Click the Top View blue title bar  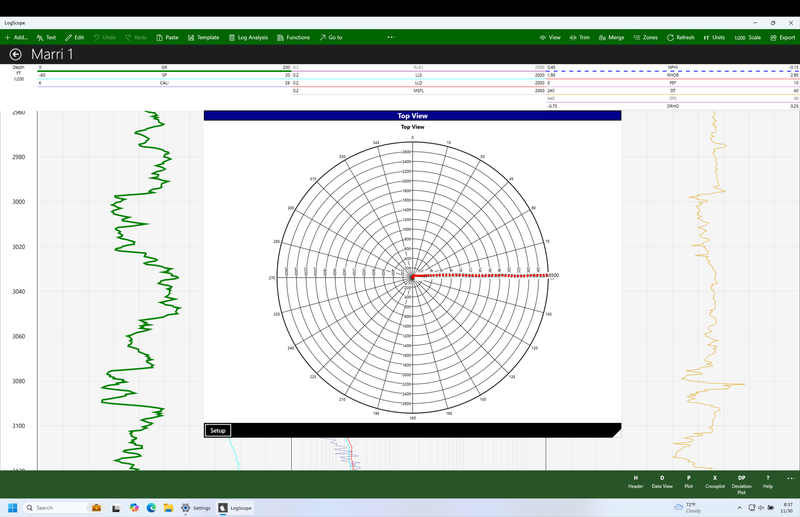click(x=412, y=116)
